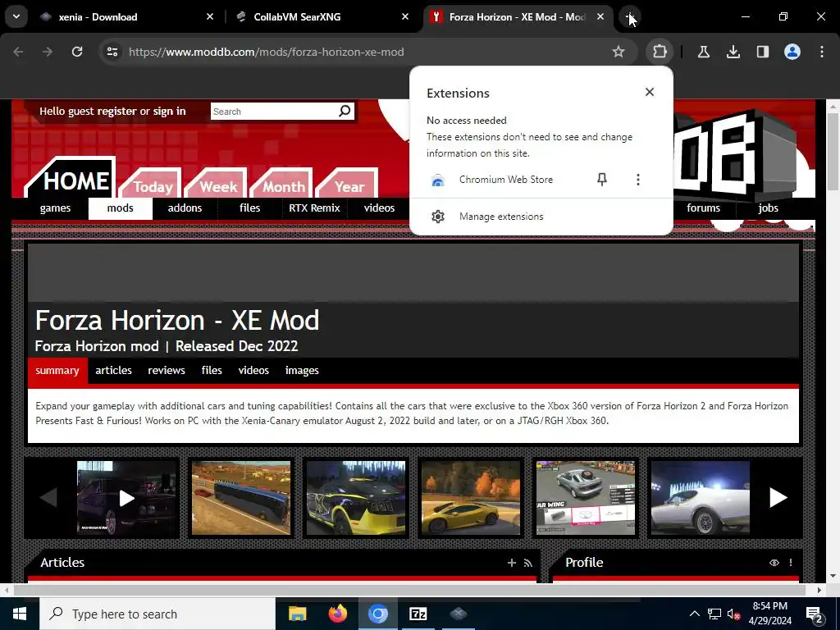Click the vertical page scrollbar
Viewport: 840px width, 630px height.
tap(833, 152)
